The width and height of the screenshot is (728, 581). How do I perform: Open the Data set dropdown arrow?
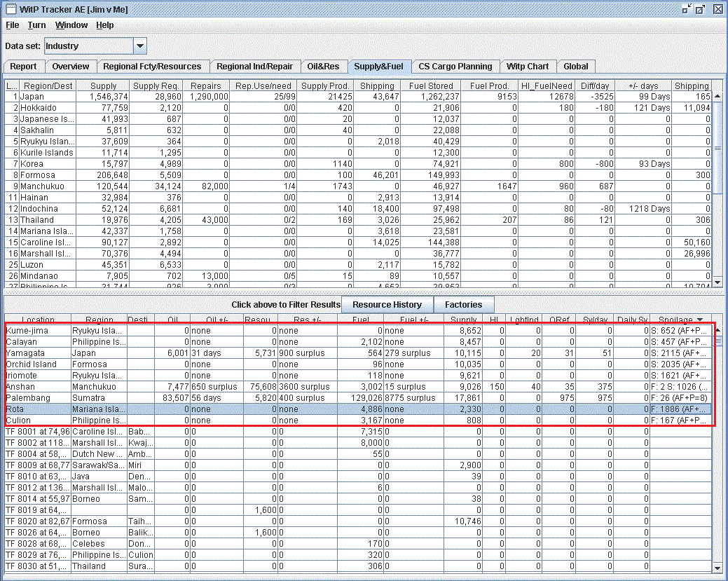tap(139, 46)
